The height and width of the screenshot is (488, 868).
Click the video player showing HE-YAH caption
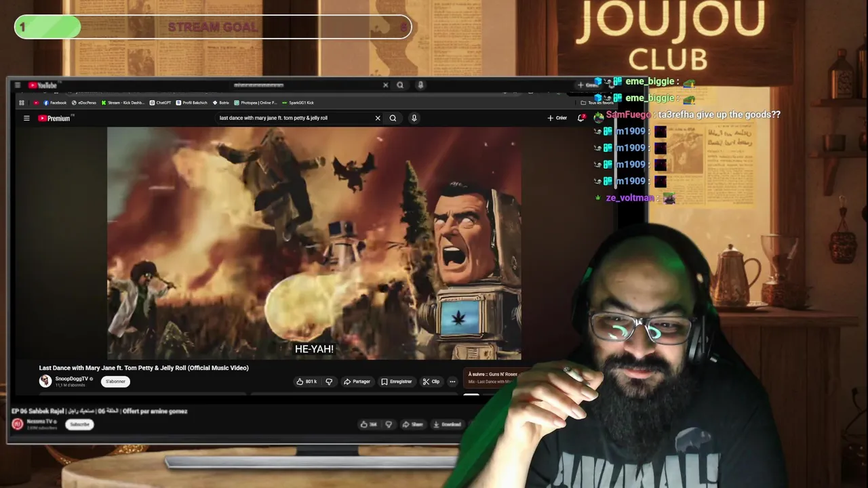(x=314, y=243)
